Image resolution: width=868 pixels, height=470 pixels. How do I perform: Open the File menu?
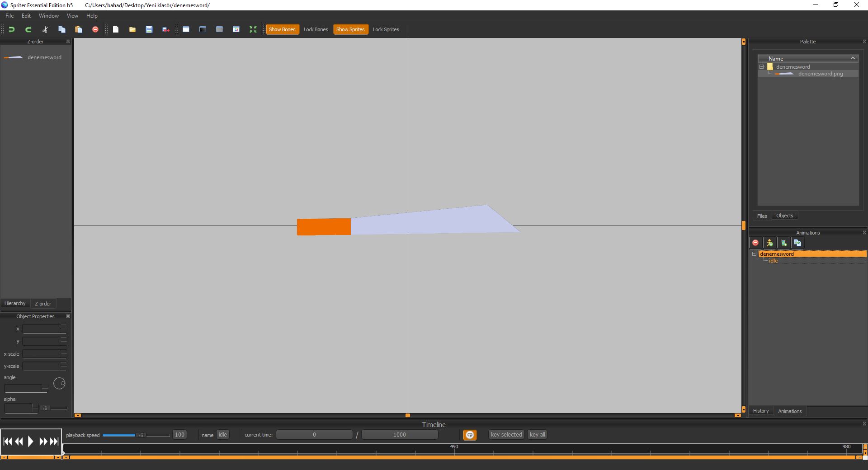tap(9, 16)
